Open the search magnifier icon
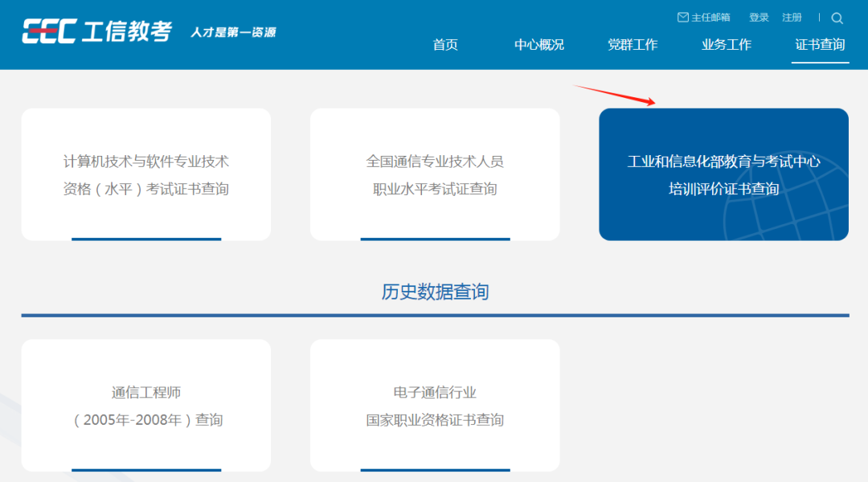This screenshot has width=868, height=482. (x=837, y=18)
